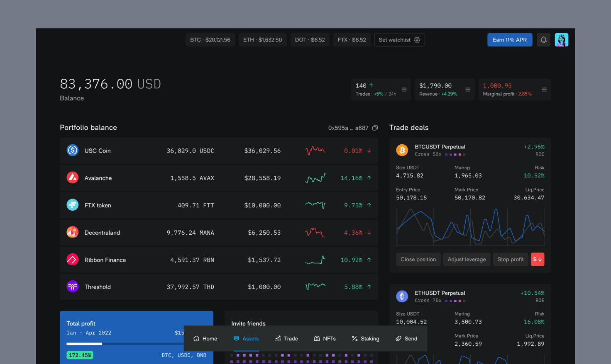Click the Close position button
611x364 pixels.
pyautogui.click(x=418, y=260)
